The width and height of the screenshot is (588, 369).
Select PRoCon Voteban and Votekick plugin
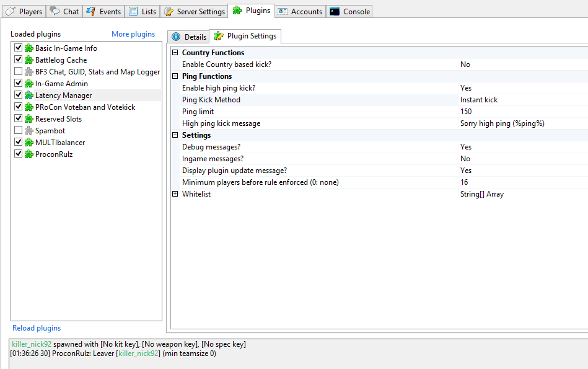(x=85, y=107)
